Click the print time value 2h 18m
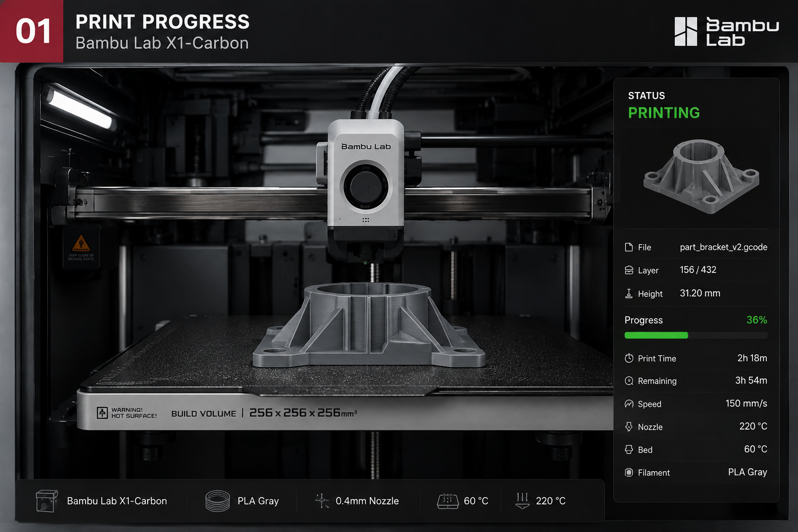 tap(752, 358)
